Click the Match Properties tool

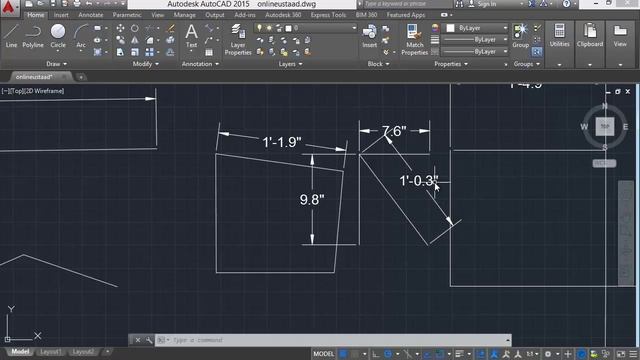(414, 40)
